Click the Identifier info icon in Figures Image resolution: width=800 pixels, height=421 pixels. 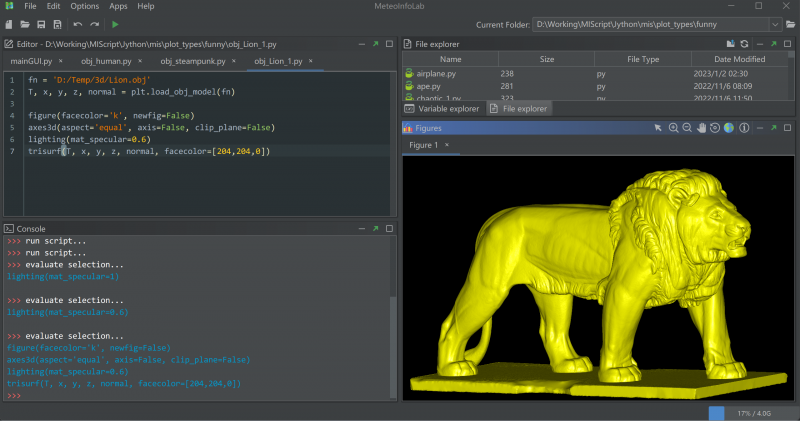[x=744, y=128]
